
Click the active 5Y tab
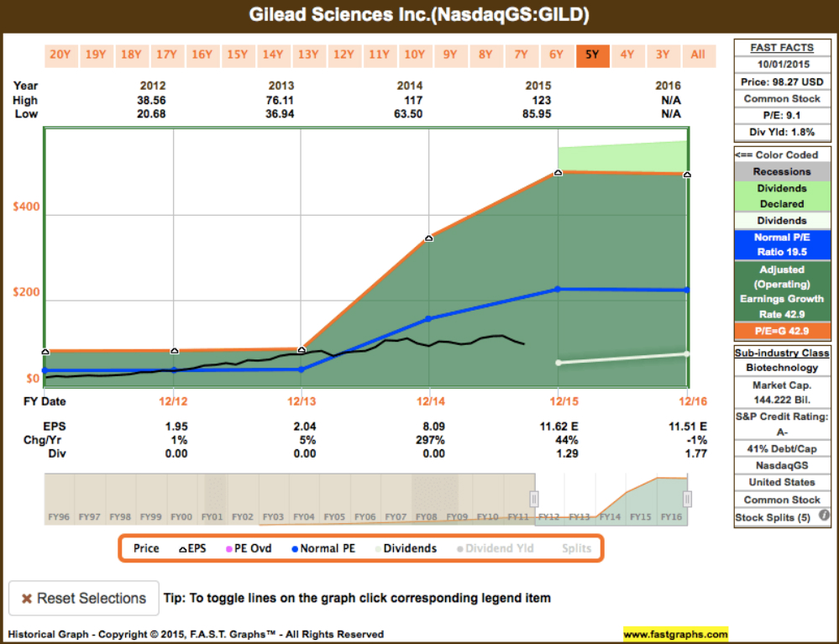point(592,55)
